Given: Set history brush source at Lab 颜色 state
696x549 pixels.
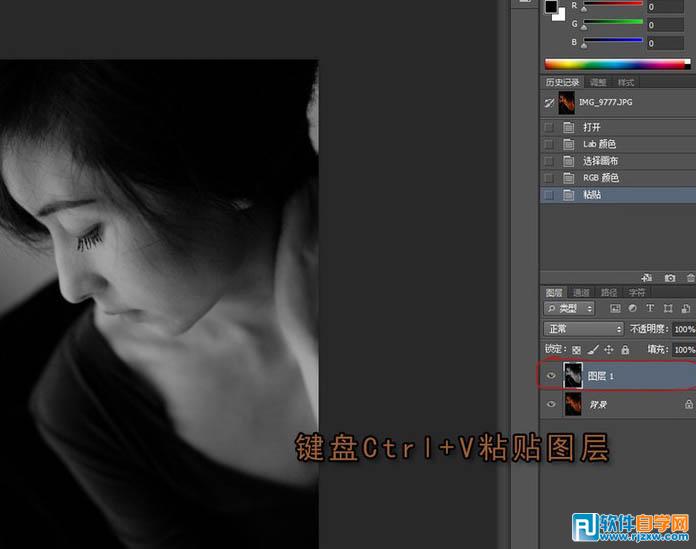Looking at the screenshot, I should point(549,144).
